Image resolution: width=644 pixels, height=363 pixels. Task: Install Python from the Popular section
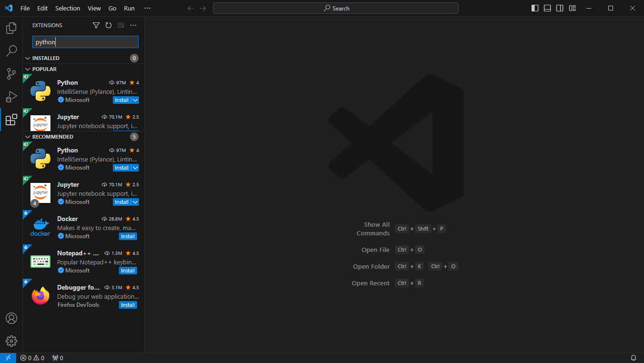coord(122,100)
